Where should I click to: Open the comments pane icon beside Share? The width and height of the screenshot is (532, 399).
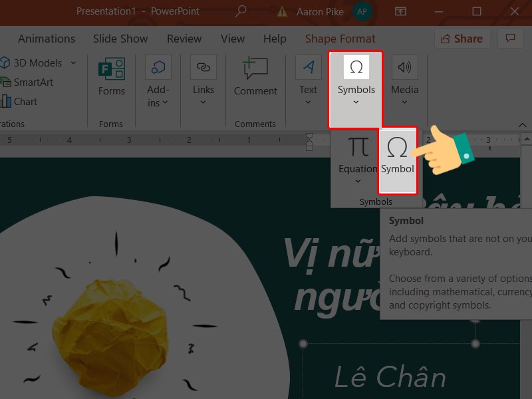(511, 39)
